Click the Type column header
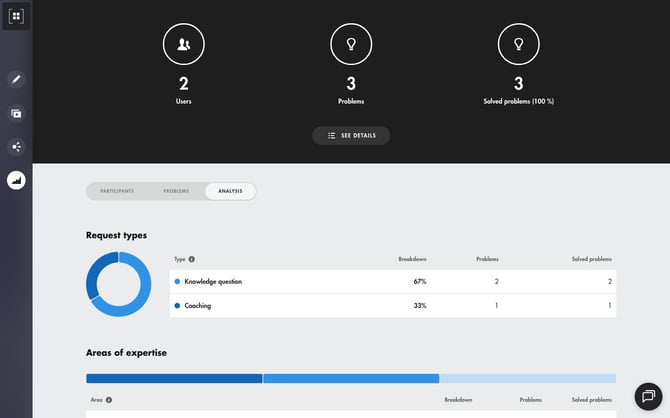 [179, 259]
